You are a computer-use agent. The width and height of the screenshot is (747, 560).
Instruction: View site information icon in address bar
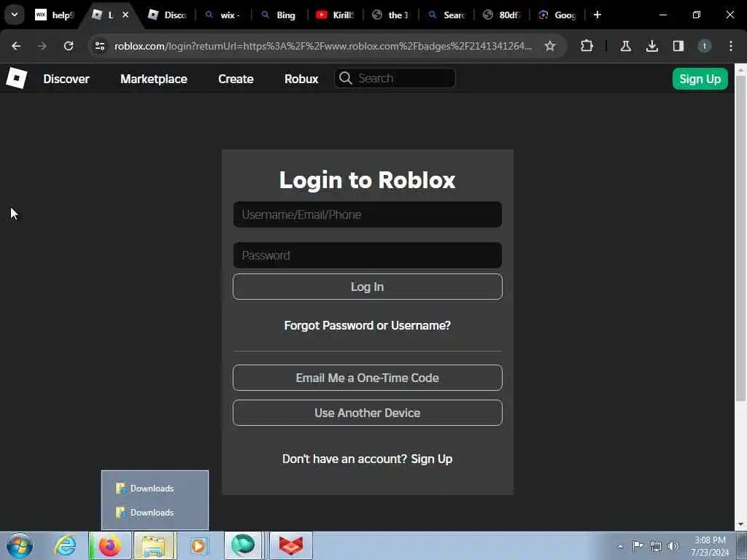(99, 46)
